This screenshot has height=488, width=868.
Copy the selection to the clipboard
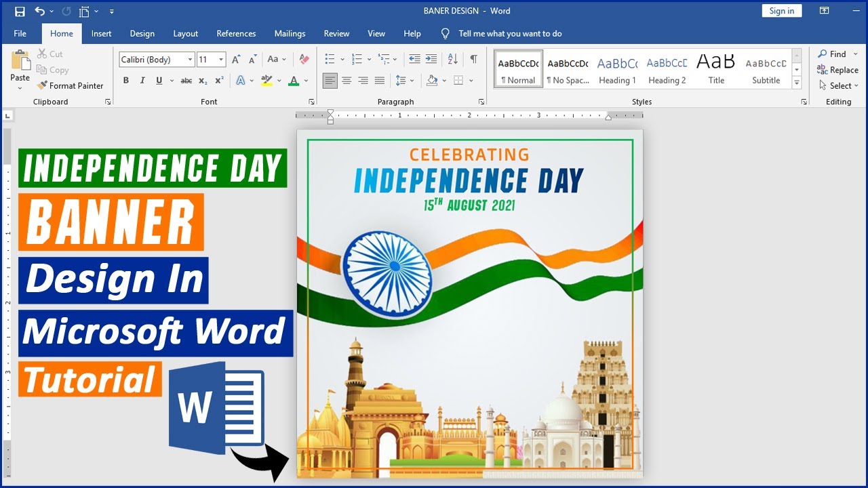coord(52,70)
